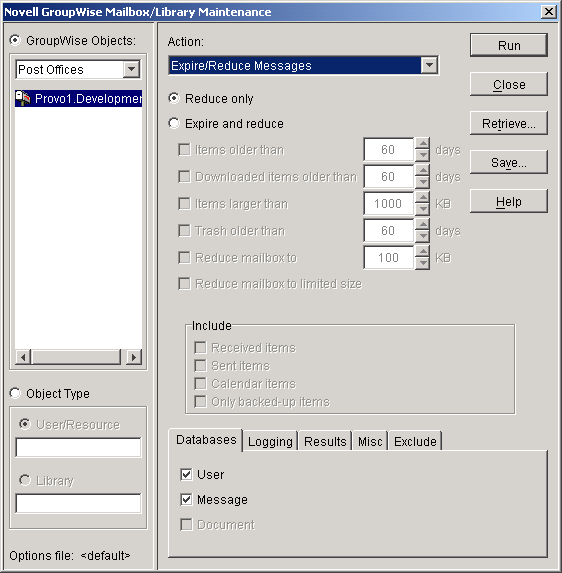This screenshot has height=573, width=562.
Task: Click the Provo1 post office icon
Action: (23, 98)
